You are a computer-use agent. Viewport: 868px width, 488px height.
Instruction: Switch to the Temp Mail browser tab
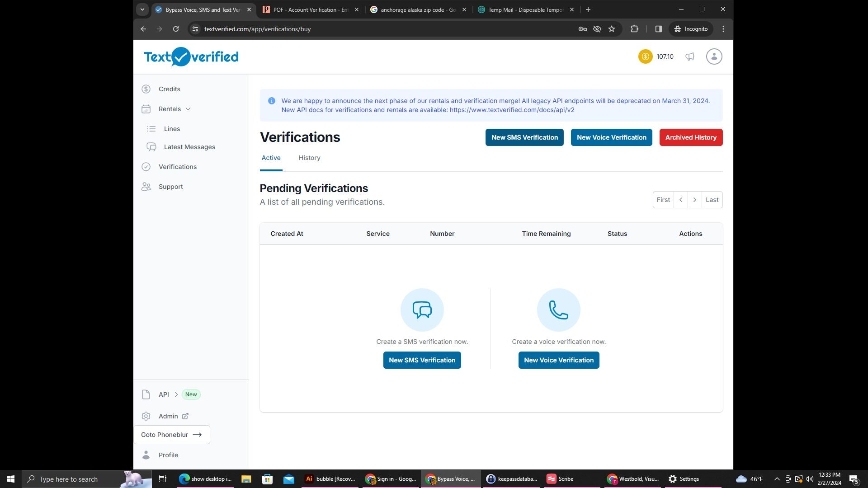coord(525,9)
